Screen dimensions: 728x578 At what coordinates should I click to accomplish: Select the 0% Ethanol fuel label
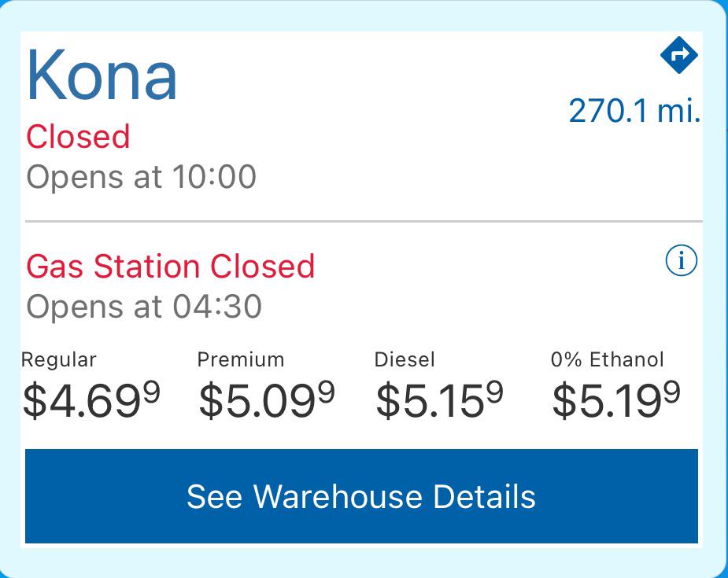pyautogui.click(x=608, y=360)
